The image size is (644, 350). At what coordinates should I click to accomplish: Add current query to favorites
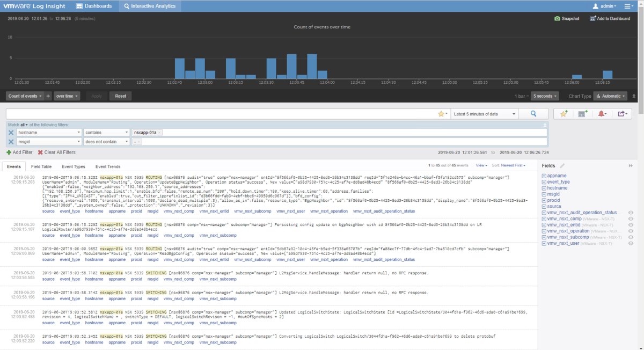tap(564, 113)
